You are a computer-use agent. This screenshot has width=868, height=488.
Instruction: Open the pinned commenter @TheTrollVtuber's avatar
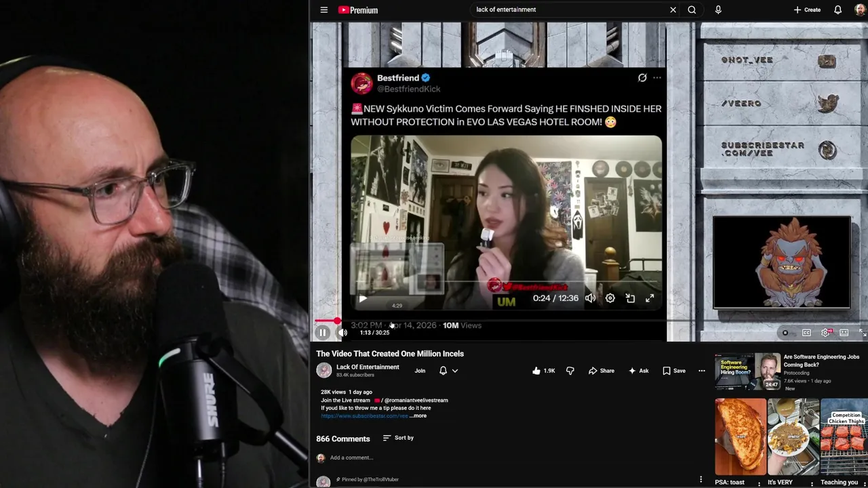(x=323, y=482)
